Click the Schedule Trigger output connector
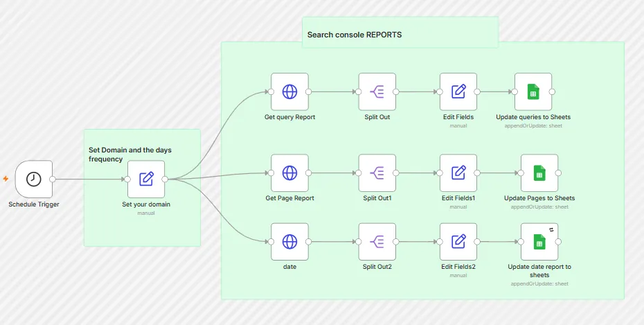This screenshot has width=644, height=325. [52, 179]
